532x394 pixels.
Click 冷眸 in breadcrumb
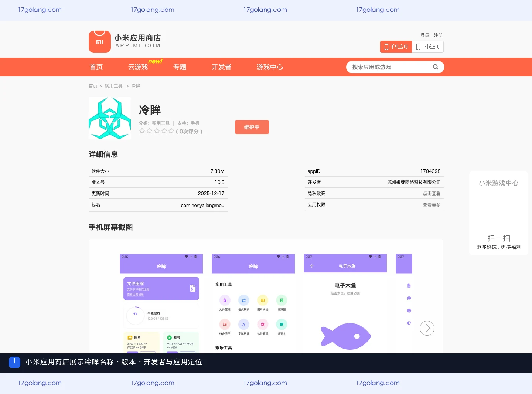tap(136, 86)
